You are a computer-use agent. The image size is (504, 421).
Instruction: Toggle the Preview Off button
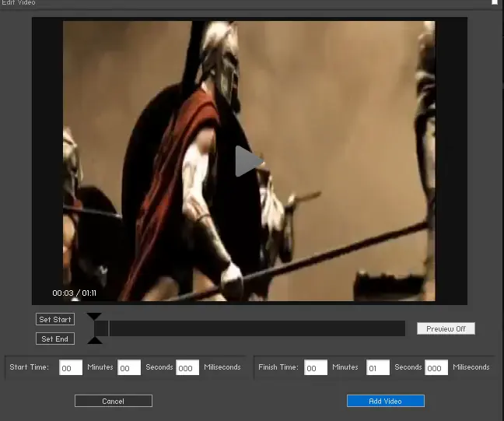(x=446, y=328)
